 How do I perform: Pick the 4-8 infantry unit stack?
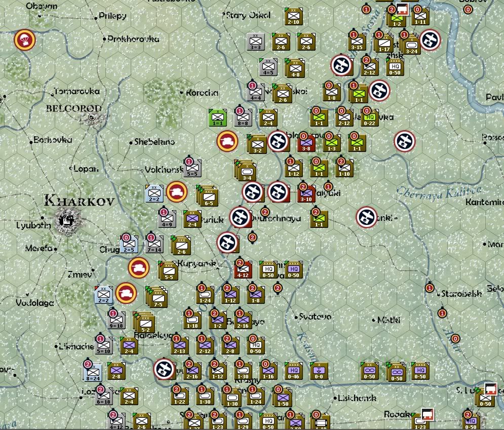[295, 69]
